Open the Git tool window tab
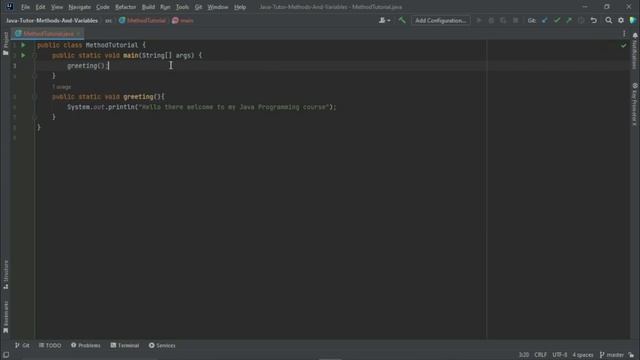The width and height of the screenshot is (640, 360). point(22,345)
